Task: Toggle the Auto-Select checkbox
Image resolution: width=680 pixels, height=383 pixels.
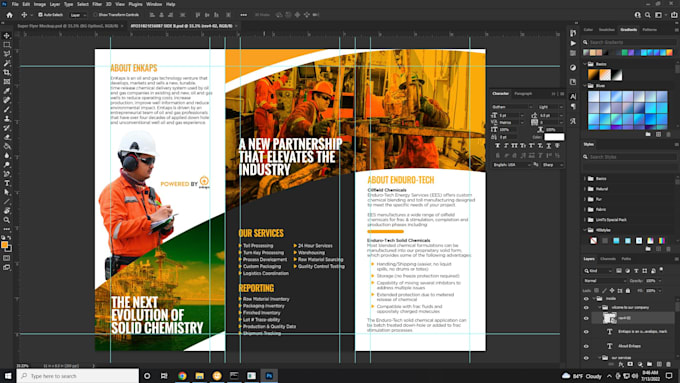Action: 40,15
